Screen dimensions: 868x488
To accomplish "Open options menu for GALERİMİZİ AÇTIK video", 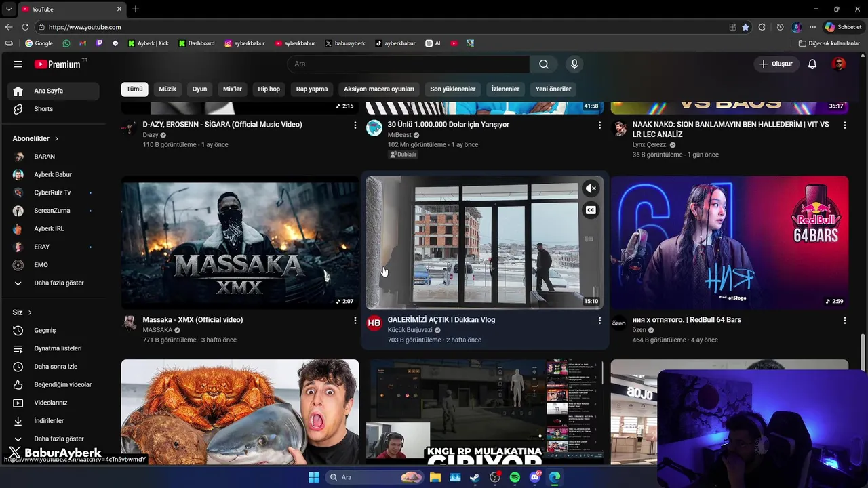I will coord(599,321).
